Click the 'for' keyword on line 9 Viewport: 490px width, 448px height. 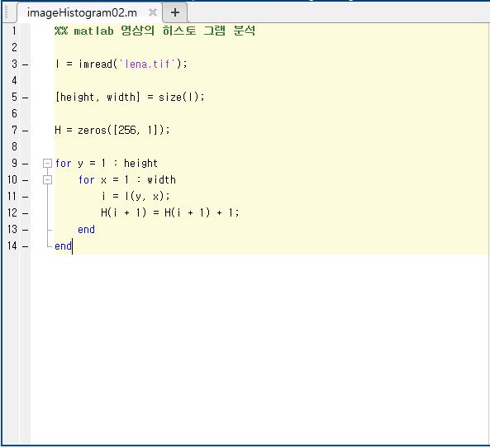[63, 163]
